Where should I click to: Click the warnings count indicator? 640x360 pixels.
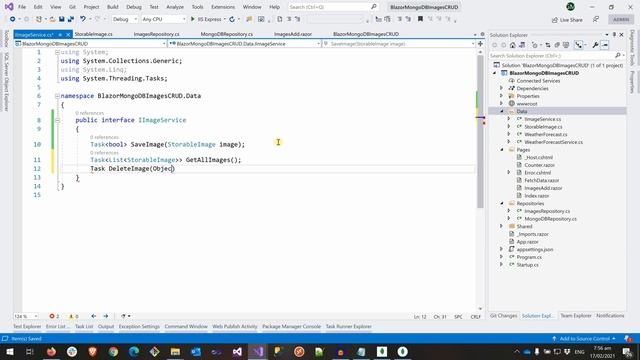[73, 316]
